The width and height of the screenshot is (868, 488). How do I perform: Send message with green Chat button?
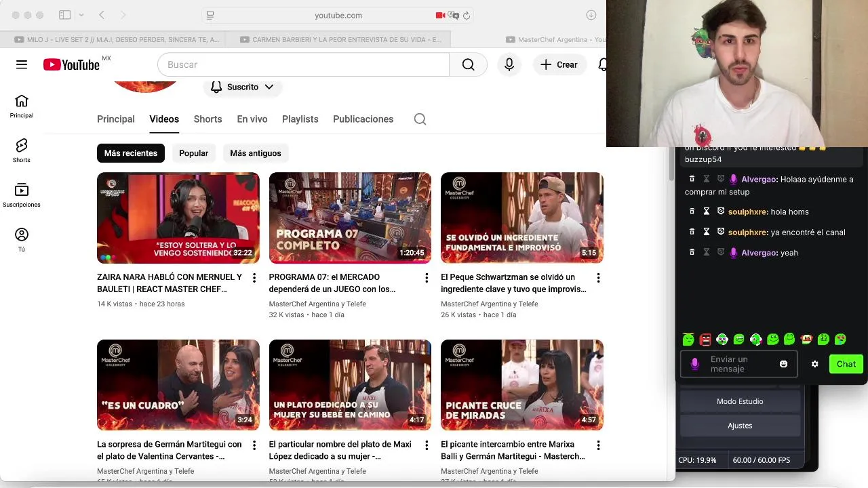[846, 364]
